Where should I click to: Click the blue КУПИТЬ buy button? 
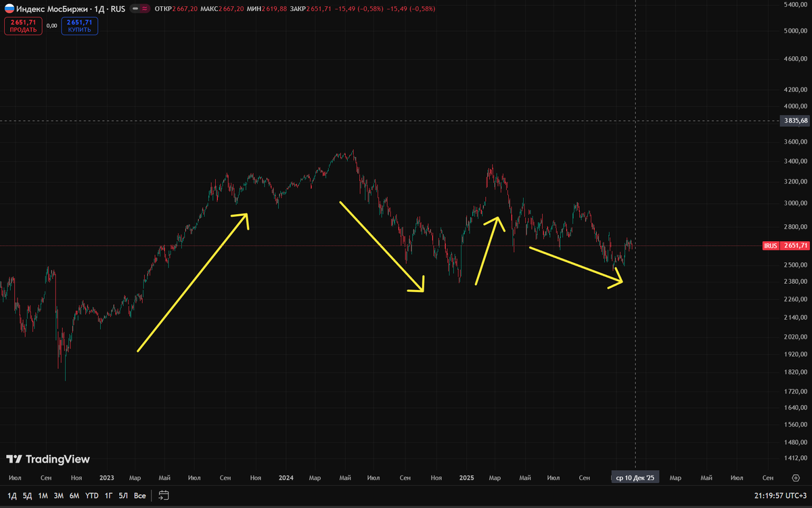80,26
